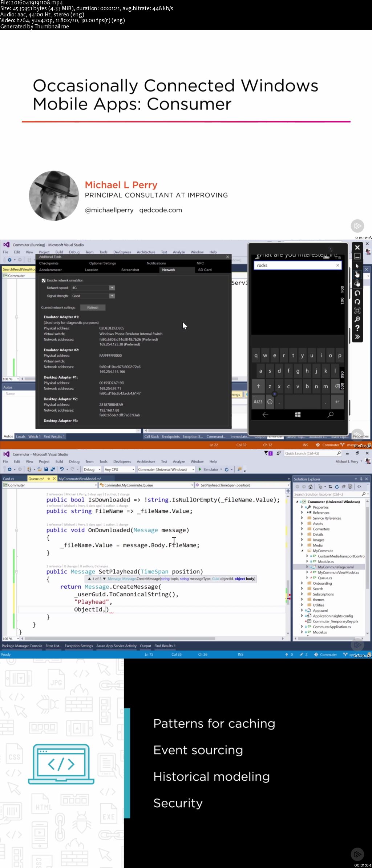Image resolution: width=372 pixels, height=868 pixels.
Task: Rotate the phone emulator right
Action: coord(357,302)
